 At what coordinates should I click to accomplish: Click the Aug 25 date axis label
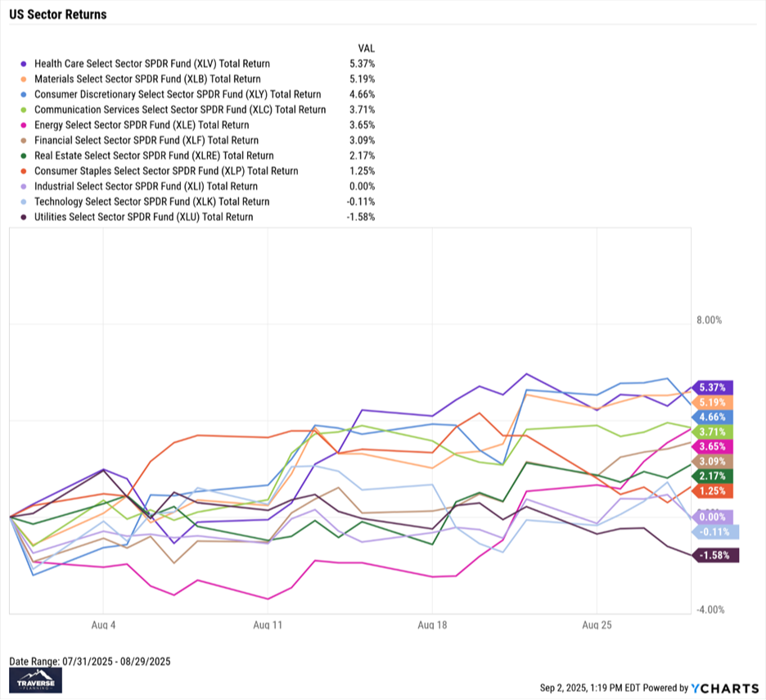597,624
